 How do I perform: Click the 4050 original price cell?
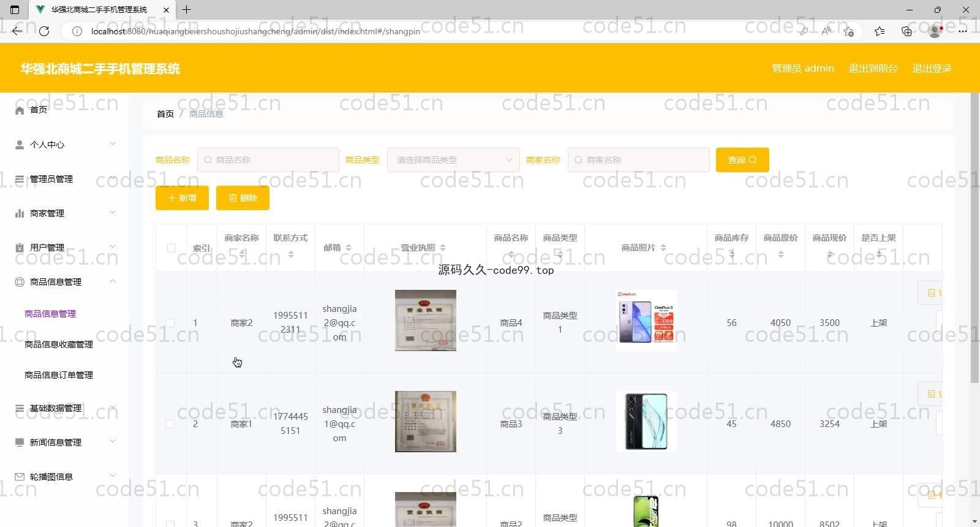[x=780, y=323]
